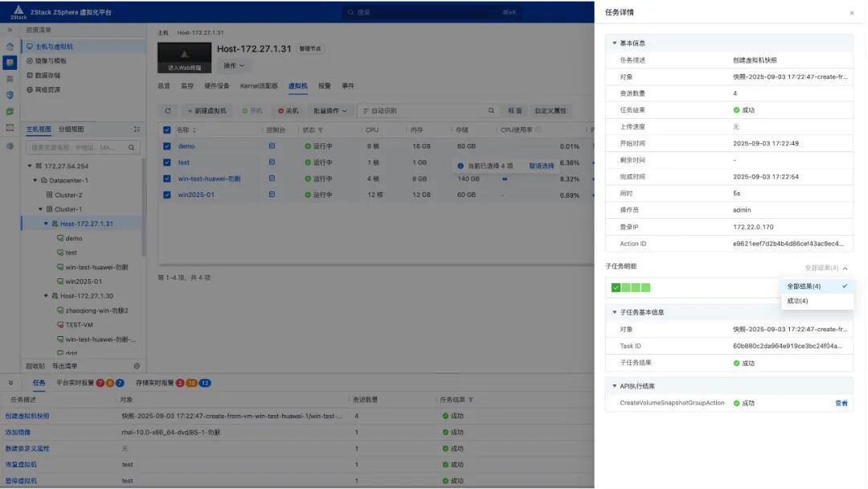Collapse the 172.27.54.254 tree node
868x489 pixels.
[x=30, y=166]
